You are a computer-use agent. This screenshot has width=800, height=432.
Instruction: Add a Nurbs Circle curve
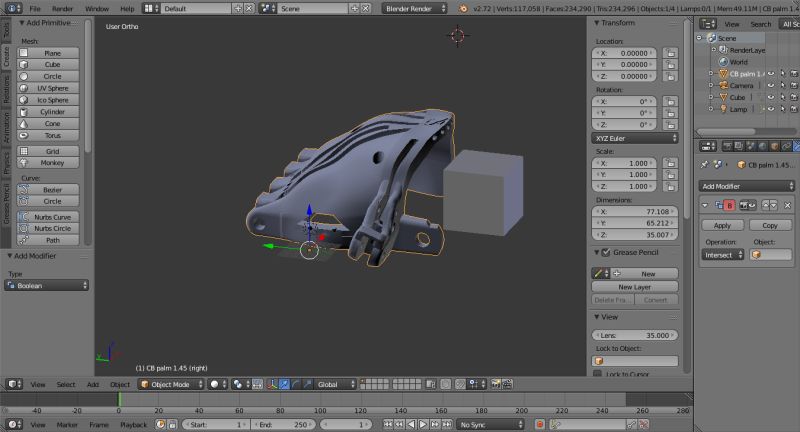pos(48,228)
